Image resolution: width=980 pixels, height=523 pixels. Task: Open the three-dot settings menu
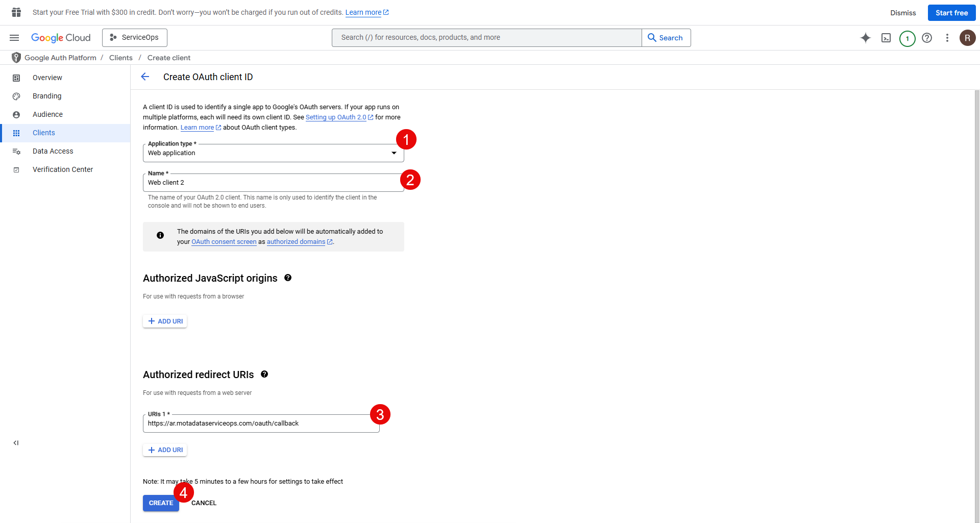(x=947, y=38)
